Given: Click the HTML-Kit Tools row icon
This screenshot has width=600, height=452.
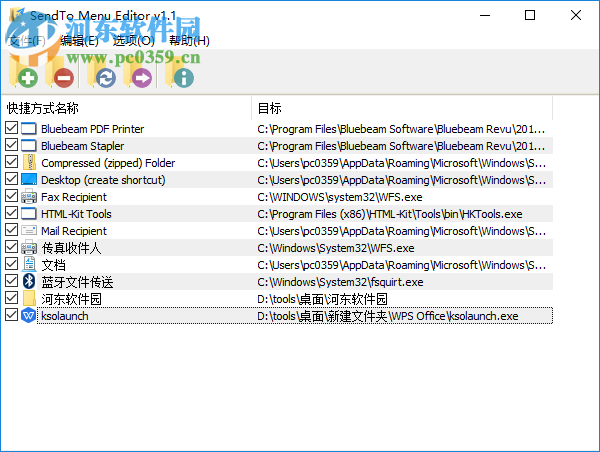Looking at the screenshot, I should pyautogui.click(x=29, y=214).
